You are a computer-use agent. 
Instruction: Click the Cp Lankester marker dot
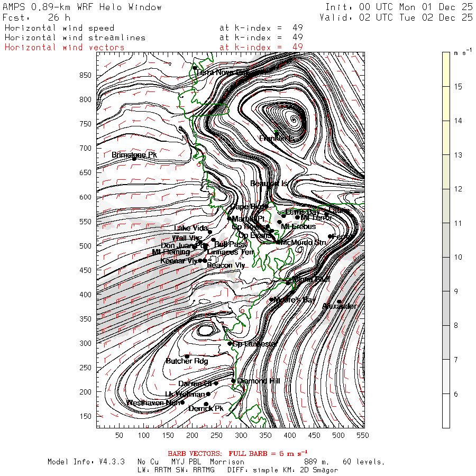(x=230, y=344)
